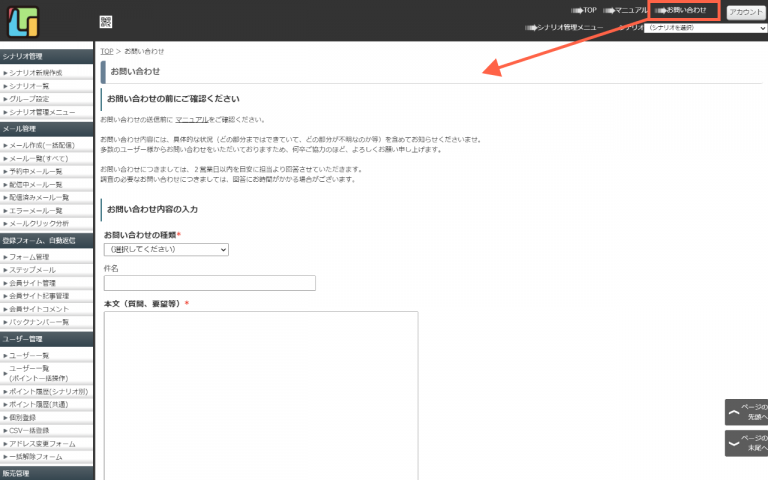
Task: Go to TOP in the header navigation
Action: 588,10
